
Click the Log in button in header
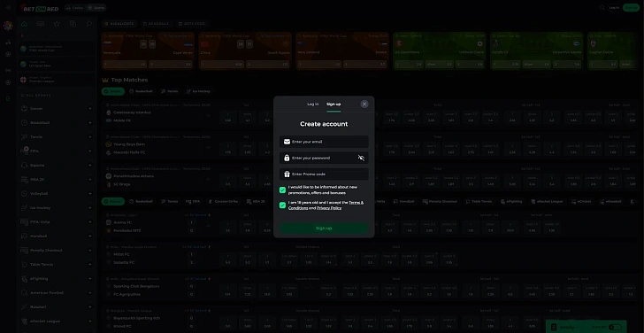(x=614, y=7)
